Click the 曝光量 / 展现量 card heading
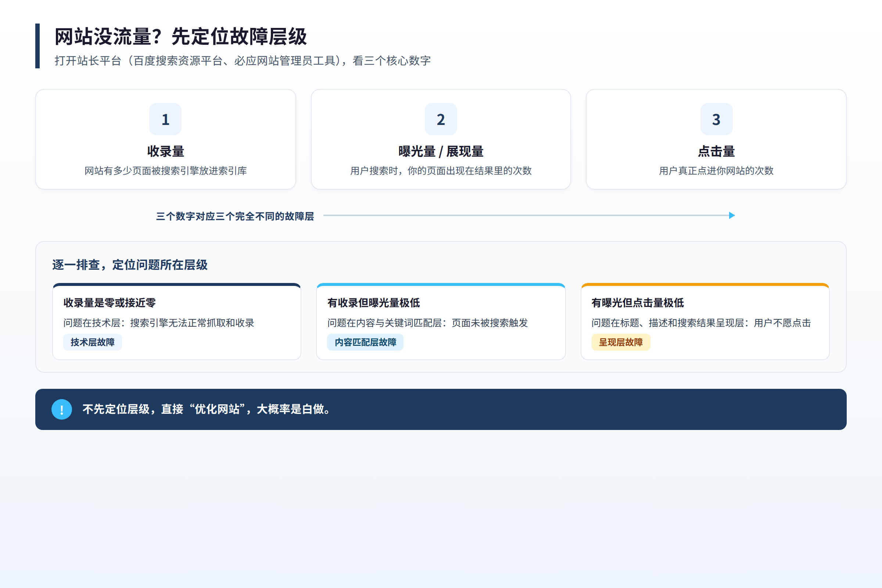Image resolution: width=882 pixels, height=588 pixels. point(441,151)
